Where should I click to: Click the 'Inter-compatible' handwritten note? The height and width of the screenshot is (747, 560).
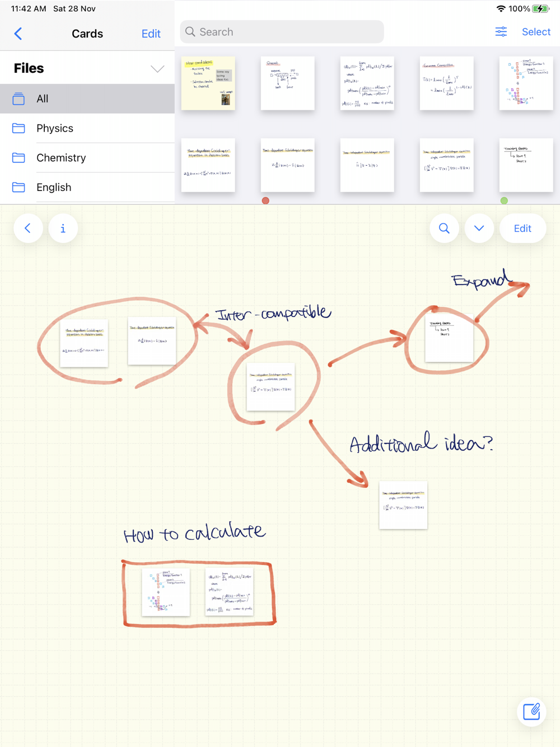click(x=273, y=313)
